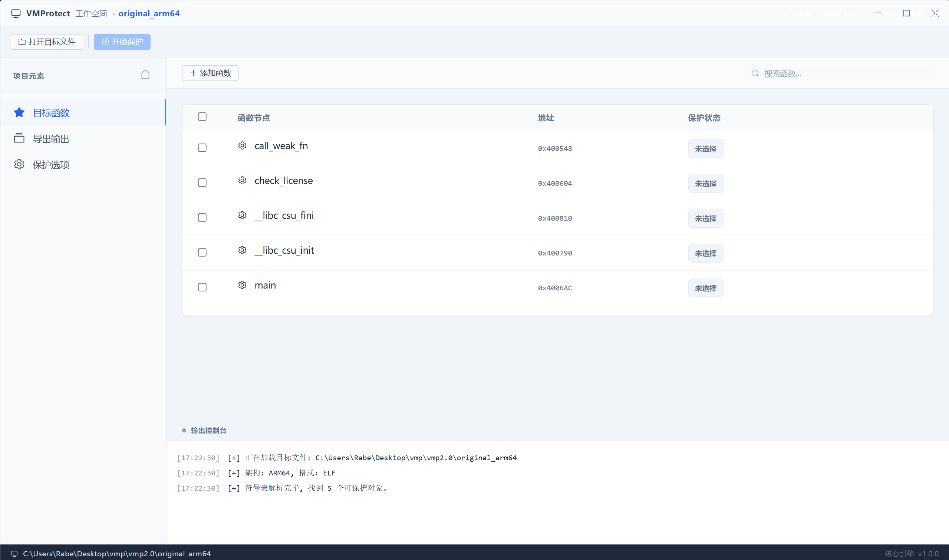The width and height of the screenshot is (949, 560).
Task: Click the 核心引擎: v1.0.0 version label
Action: pyautogui.click(x=912, y=554)
